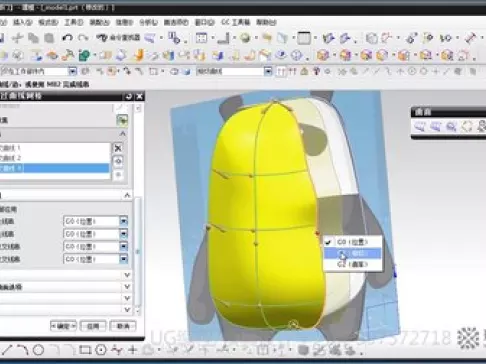Choose G1 tangent option in popup menu

point(353,254)
